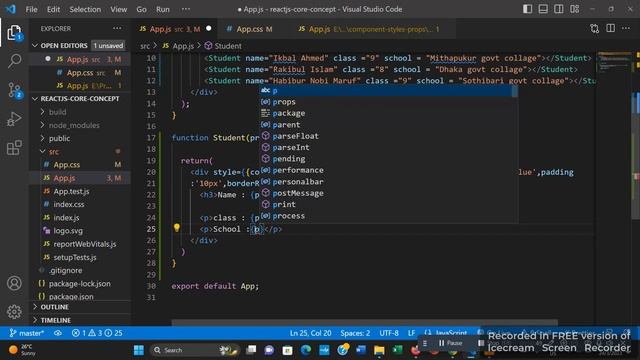Select 'performance' autocomplete suggestion
This screenshot has height=360, width=640.
pyautogui.click(x=388, y=170)
